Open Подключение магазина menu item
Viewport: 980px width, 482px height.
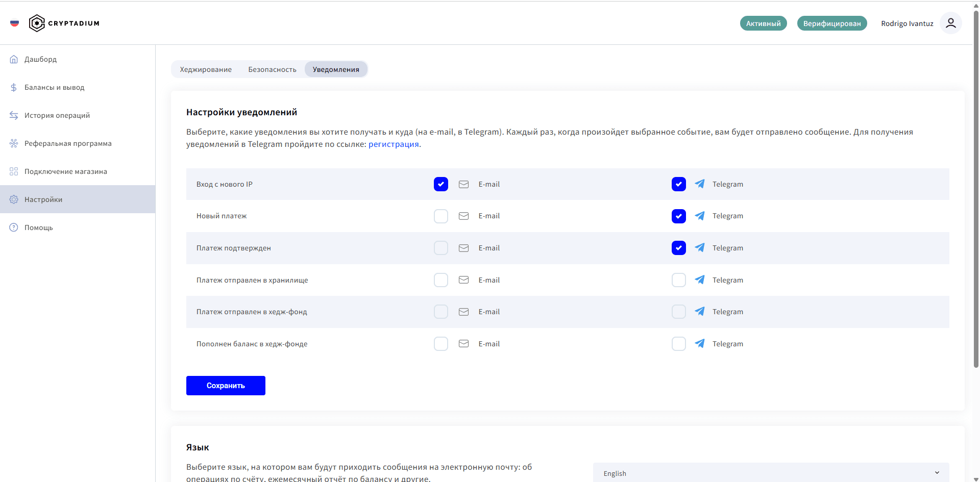click(78, 171)
